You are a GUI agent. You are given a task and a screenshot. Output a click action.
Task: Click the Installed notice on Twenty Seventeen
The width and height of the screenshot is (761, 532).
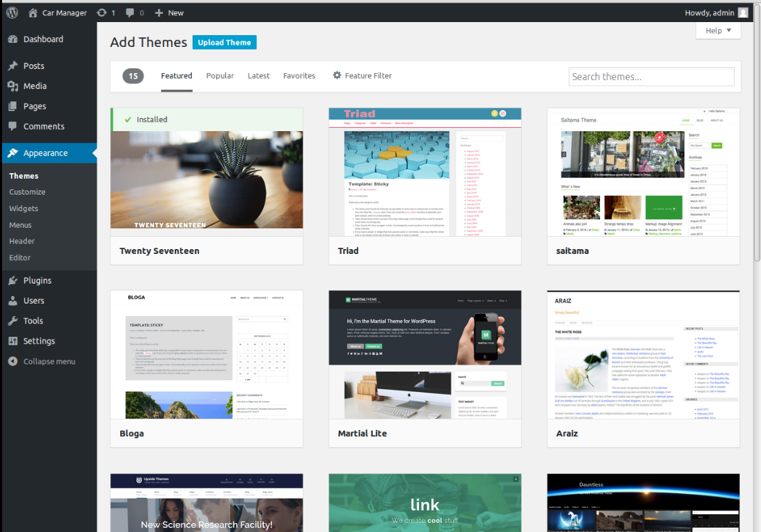tap(208, 120)
